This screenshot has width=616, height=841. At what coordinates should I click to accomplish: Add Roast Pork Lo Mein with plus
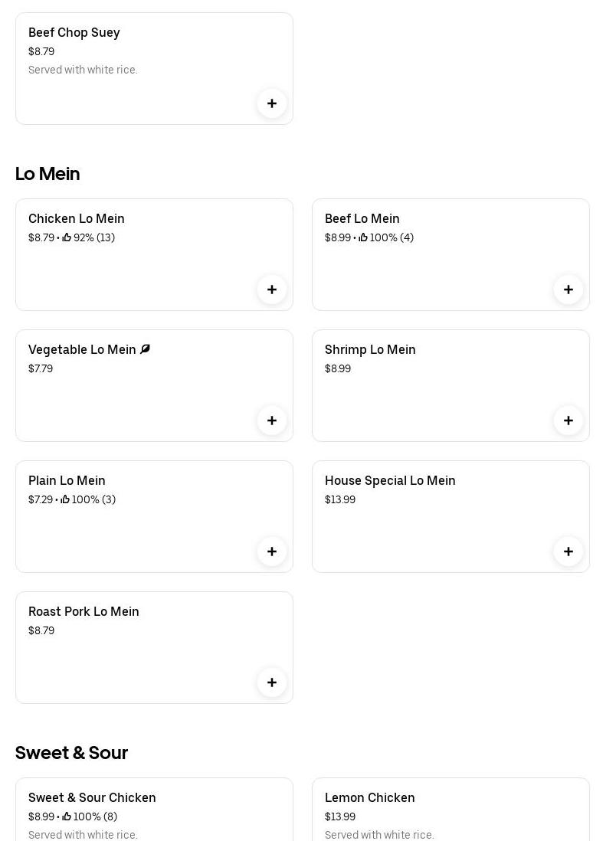point(272,682)
